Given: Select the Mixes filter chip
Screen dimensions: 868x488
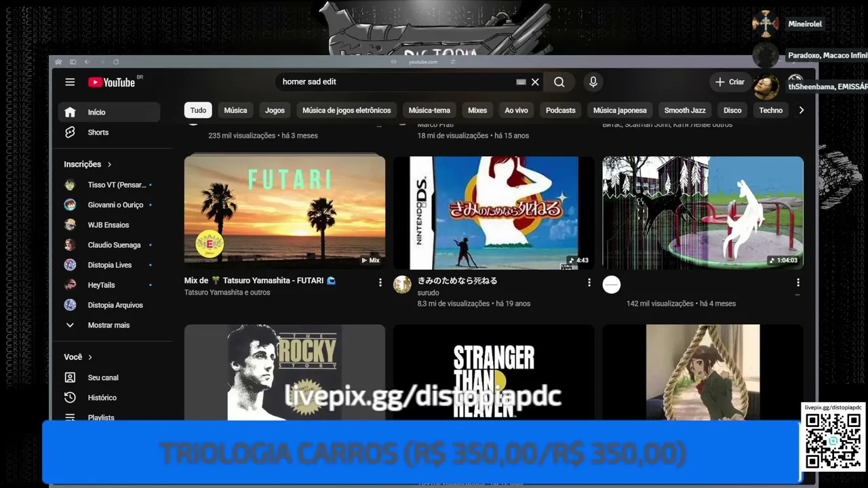Looking at the screenshot, I should pyautogui.click(x=477, y=110).
